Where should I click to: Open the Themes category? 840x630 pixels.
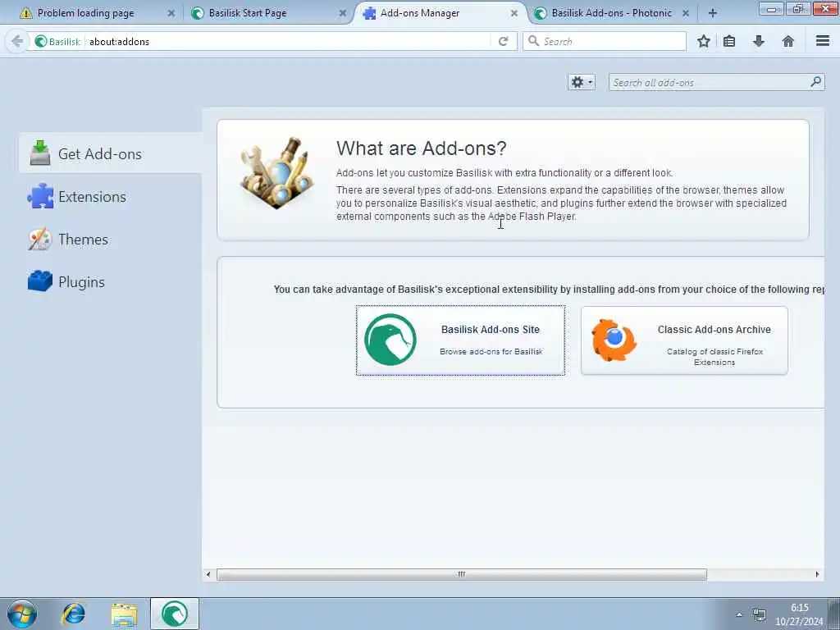(110, 240)
